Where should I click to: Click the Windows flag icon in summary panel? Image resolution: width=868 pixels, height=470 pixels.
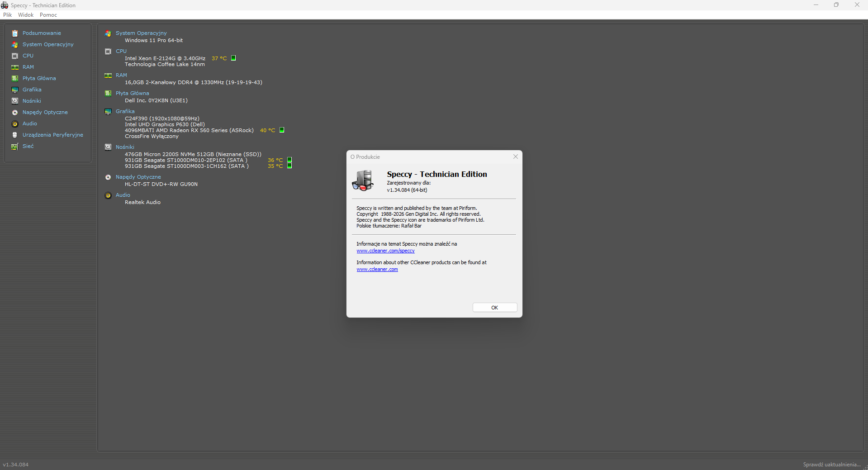(108, 33)
